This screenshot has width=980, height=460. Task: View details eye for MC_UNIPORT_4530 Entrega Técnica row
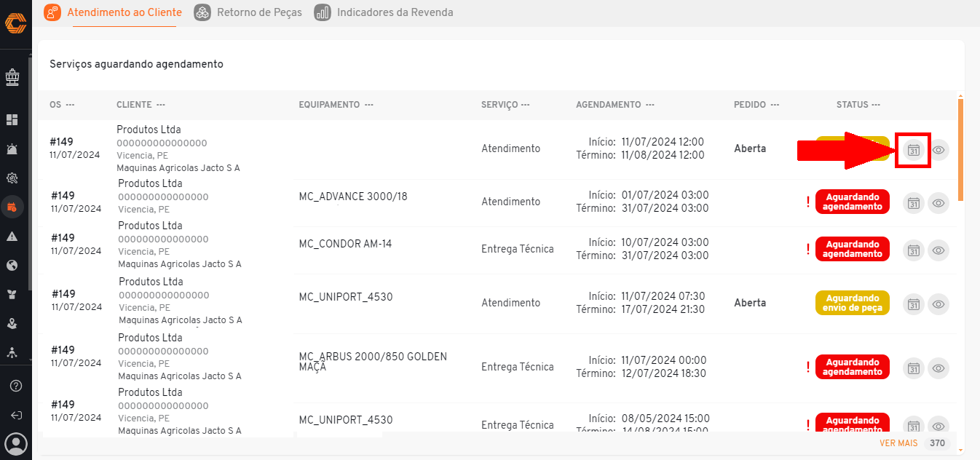point(939,426)
